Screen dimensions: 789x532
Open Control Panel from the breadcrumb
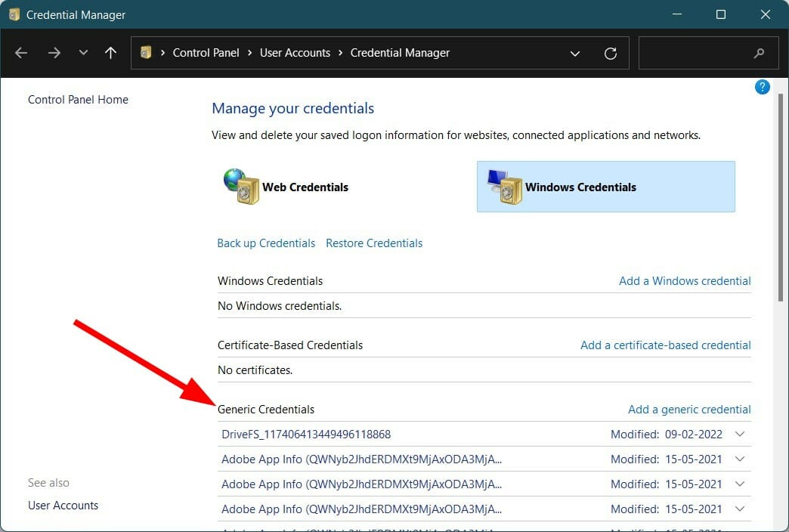pyautogui.click(x=206, y=52)
